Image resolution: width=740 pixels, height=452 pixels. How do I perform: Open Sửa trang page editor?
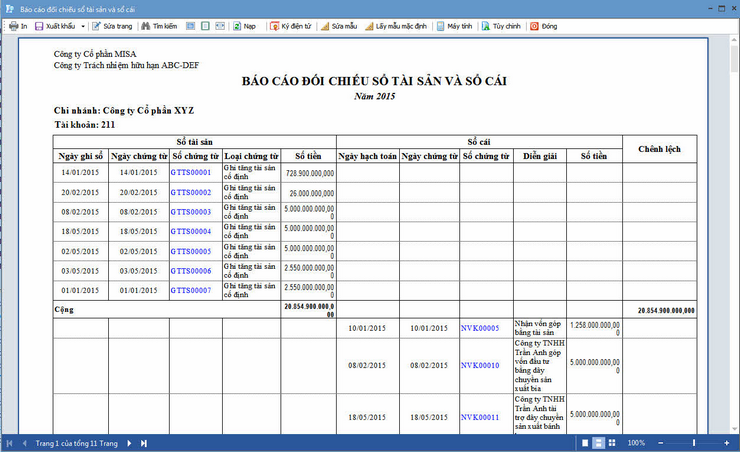click(112, 26)
